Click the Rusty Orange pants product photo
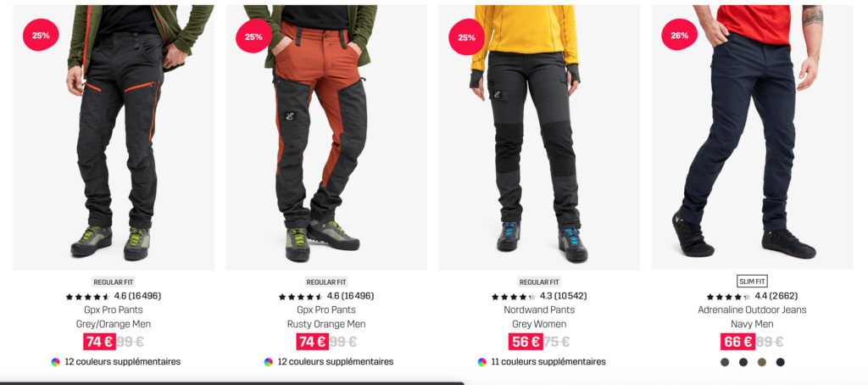Image resolution: width=868 pixels, height=385 pixels. (326, 137)
